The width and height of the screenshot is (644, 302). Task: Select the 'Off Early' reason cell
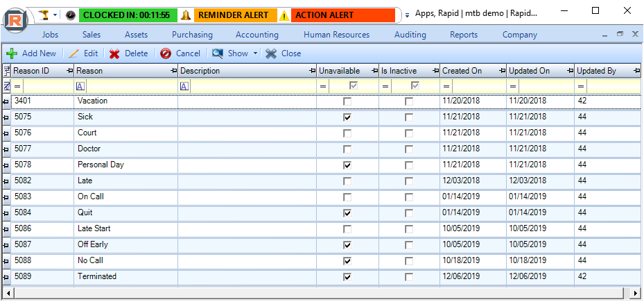pyautogui.click(x=127, y=244)
